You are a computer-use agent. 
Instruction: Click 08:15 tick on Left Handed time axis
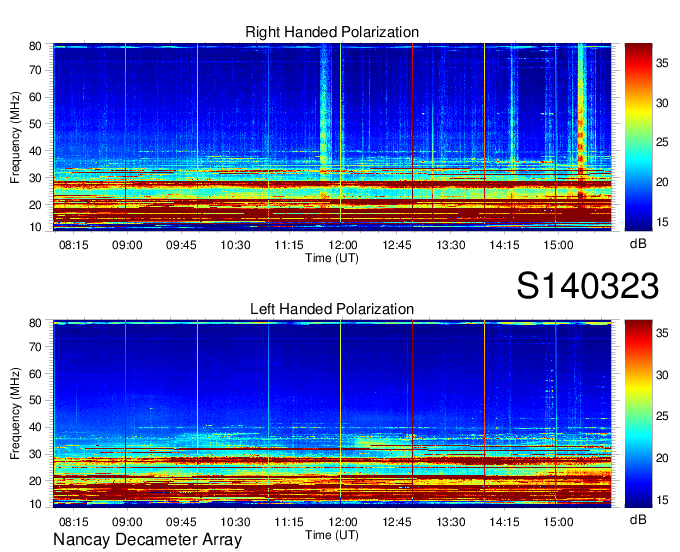[73, 522]
